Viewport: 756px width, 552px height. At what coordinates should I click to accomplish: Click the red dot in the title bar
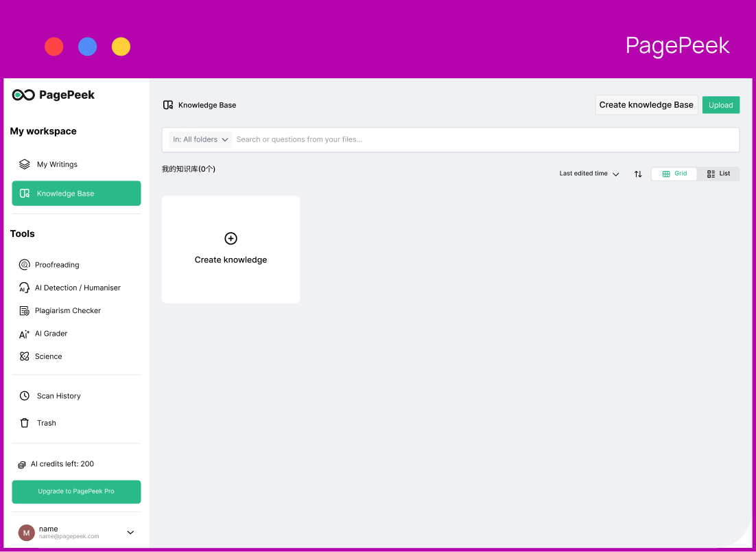point(54,47)
